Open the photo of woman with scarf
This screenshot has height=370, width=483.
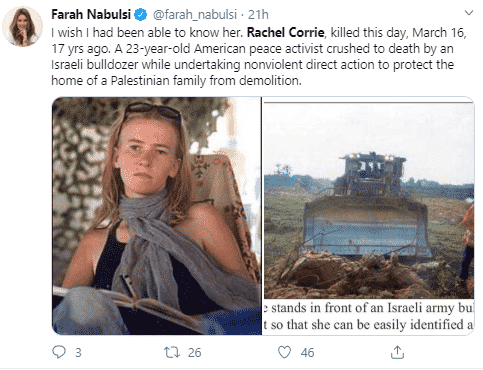(157, 216)
